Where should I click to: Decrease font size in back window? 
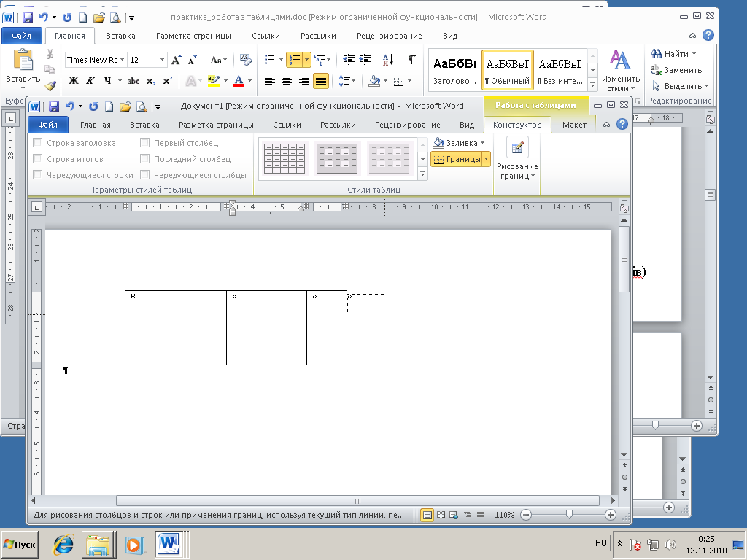coord(192,60)
